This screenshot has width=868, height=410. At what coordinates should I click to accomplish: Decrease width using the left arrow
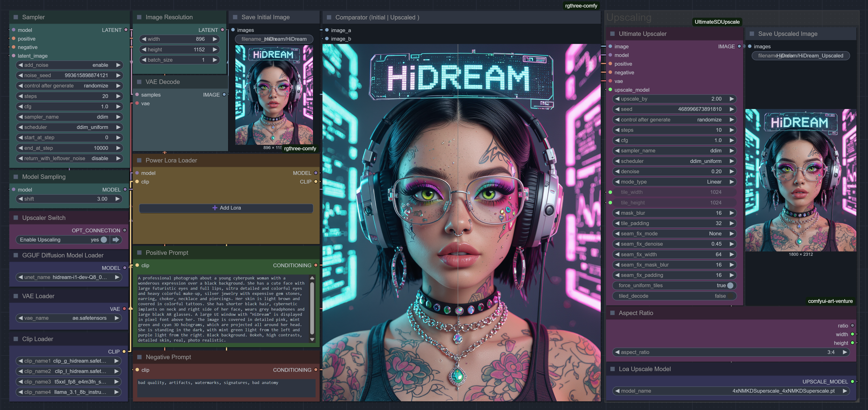[x=144, y=39]
